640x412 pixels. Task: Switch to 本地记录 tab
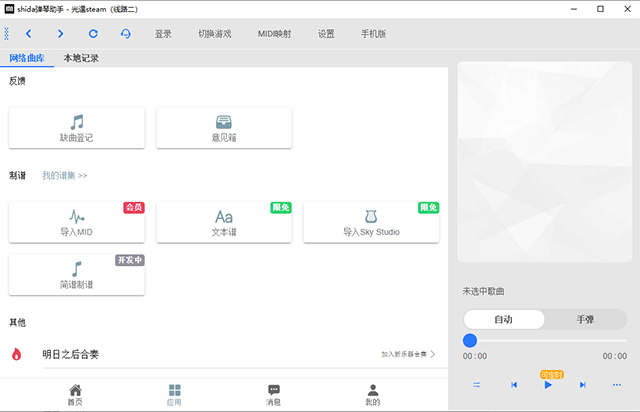pyautogui.click(x=81, y=58)
